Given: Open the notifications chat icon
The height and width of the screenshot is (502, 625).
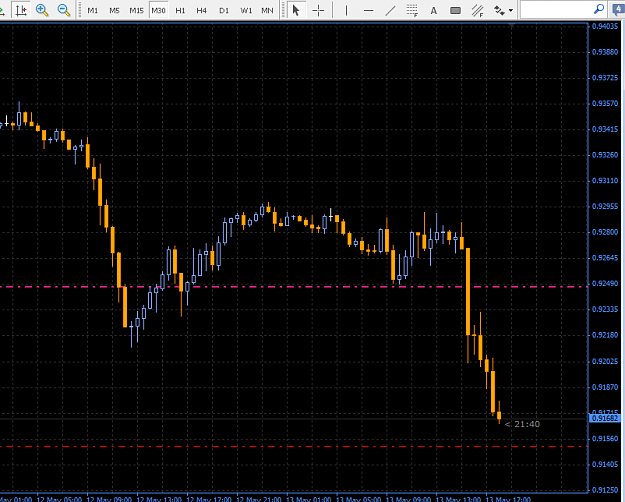Looking at the screenshot, I should (618, 10).
